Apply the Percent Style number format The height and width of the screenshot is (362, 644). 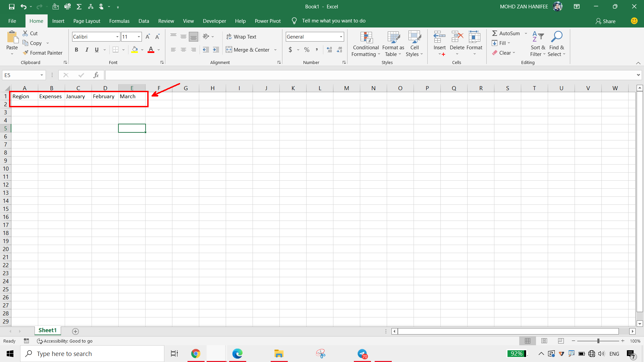coord(307,50)
